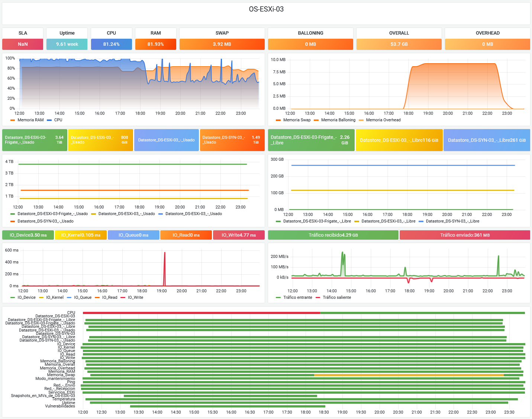
Task: Click the CPU 81.24% stat value
Action: point(111,44)
